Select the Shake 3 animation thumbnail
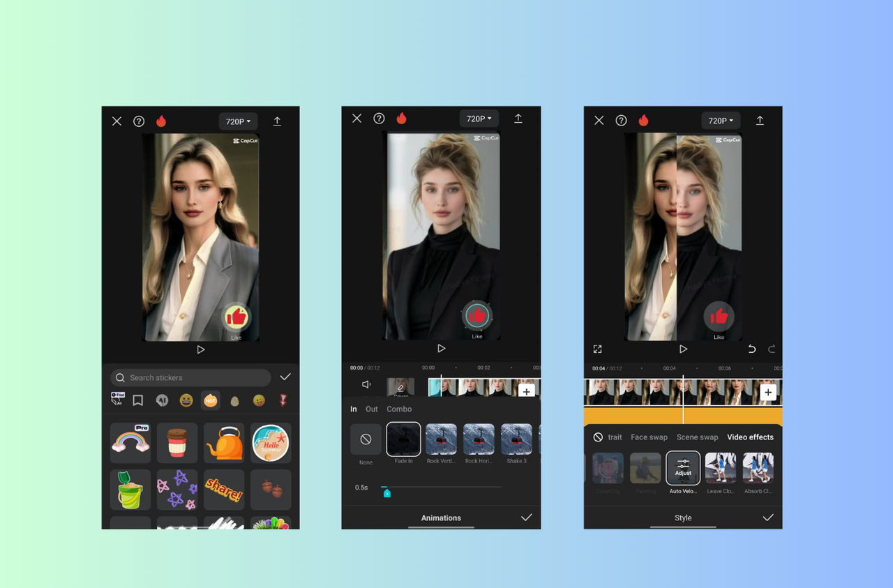 516,439
